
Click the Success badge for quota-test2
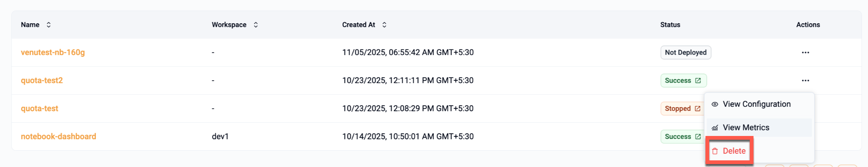677,81
